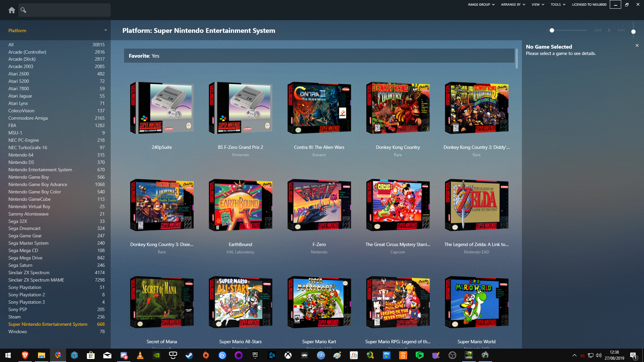
Task: Select Super Mario All-Stars box art
Action: click(240, 302)
